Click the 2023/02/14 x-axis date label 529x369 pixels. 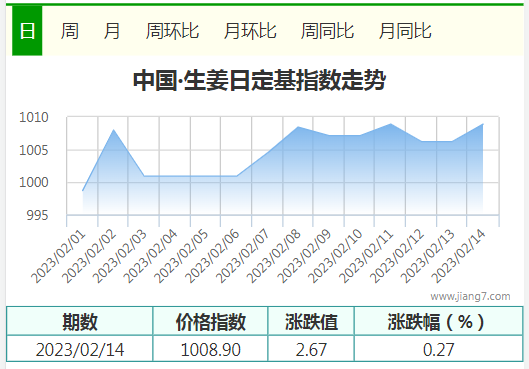pos(458,256)
